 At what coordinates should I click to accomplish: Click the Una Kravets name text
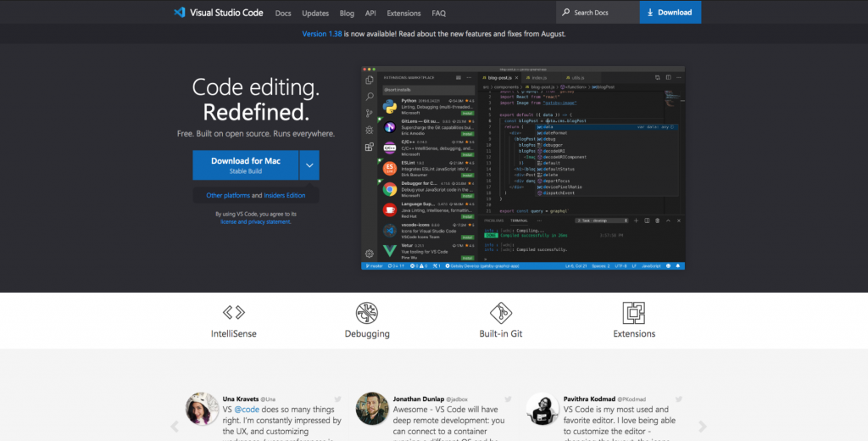pyautogui.click(x=240, y=399)
